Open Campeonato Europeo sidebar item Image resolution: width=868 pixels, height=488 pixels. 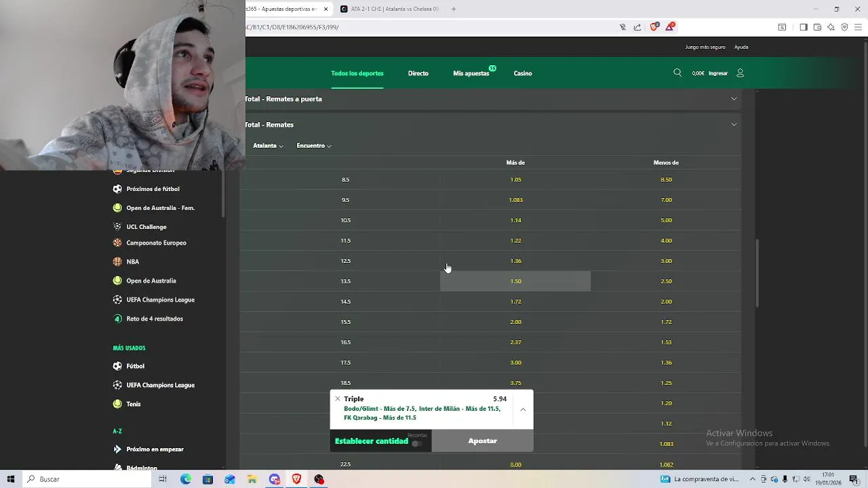(156, 243)
